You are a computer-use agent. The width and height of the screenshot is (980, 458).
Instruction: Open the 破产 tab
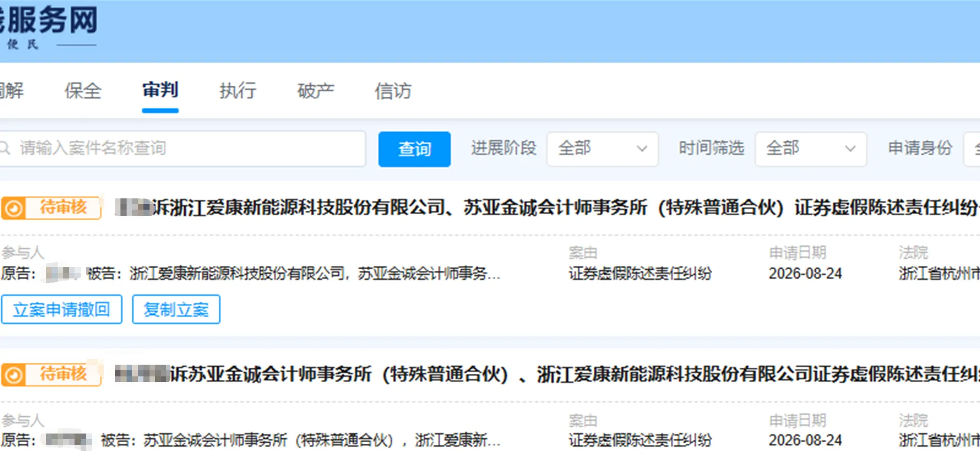point(315,91)
